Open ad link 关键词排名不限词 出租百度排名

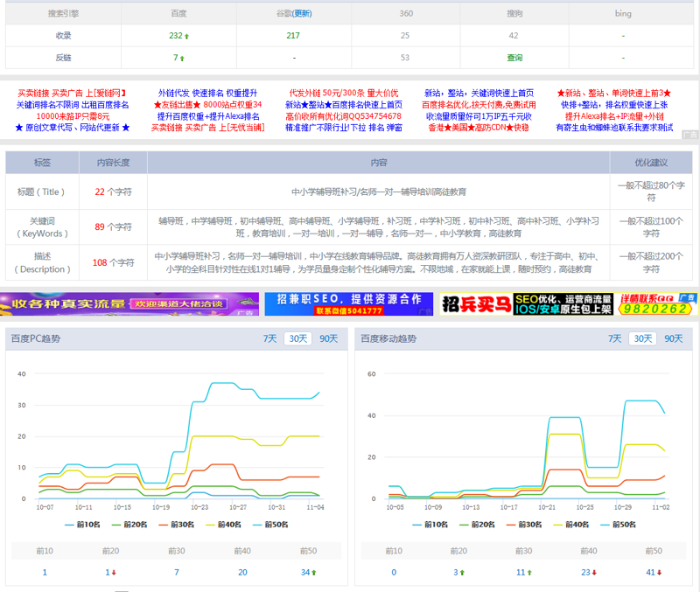coord(73,105)
